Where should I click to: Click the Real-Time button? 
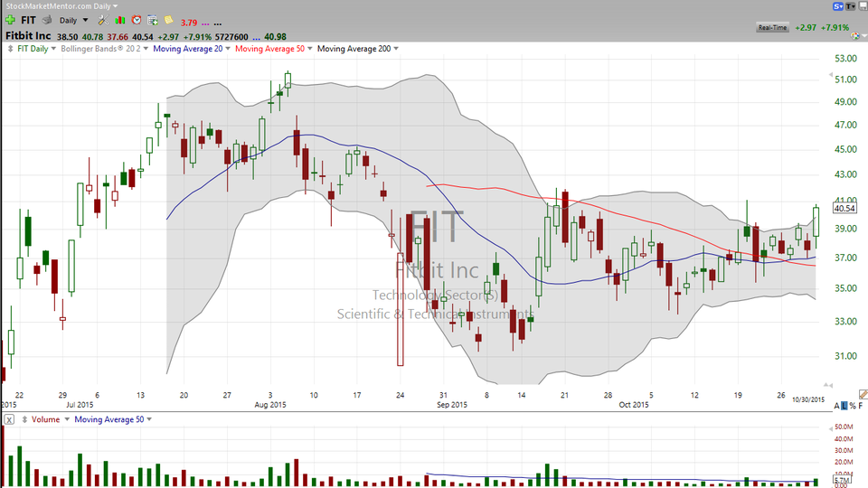pyautogui.click(x=773, y=27)
